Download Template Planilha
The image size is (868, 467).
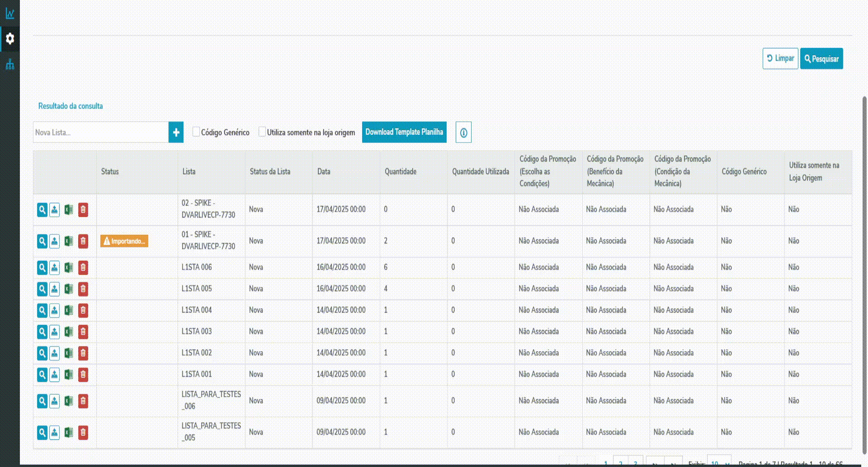tap(404, 132)
